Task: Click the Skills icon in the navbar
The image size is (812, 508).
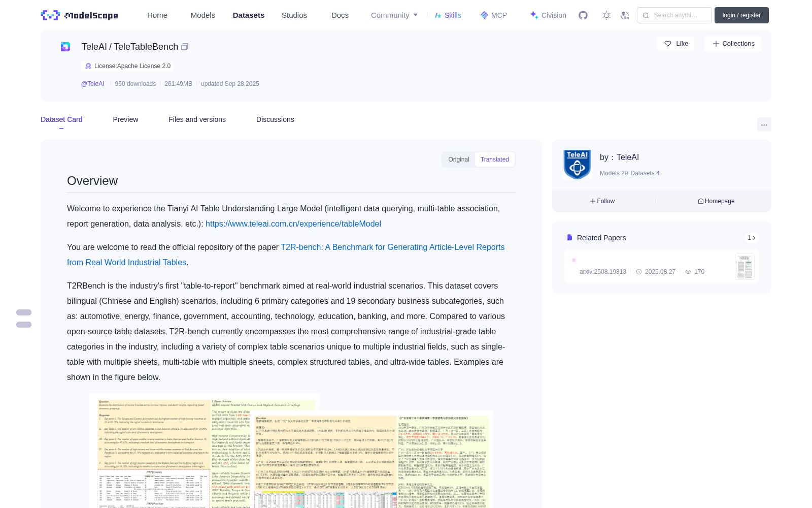Action: pos(438,15)
